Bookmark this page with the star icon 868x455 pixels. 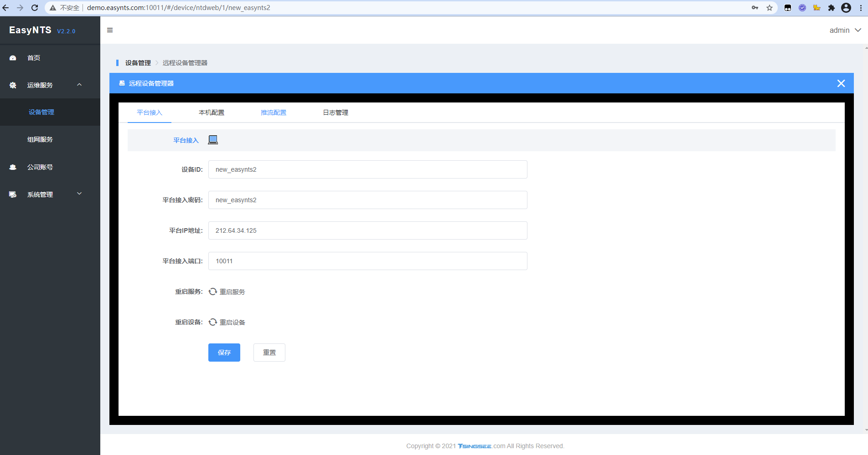pos(770,8)
